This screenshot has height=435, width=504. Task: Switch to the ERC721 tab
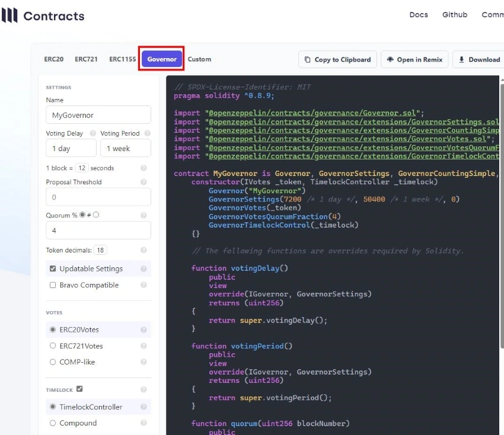(x=86, y=59)
